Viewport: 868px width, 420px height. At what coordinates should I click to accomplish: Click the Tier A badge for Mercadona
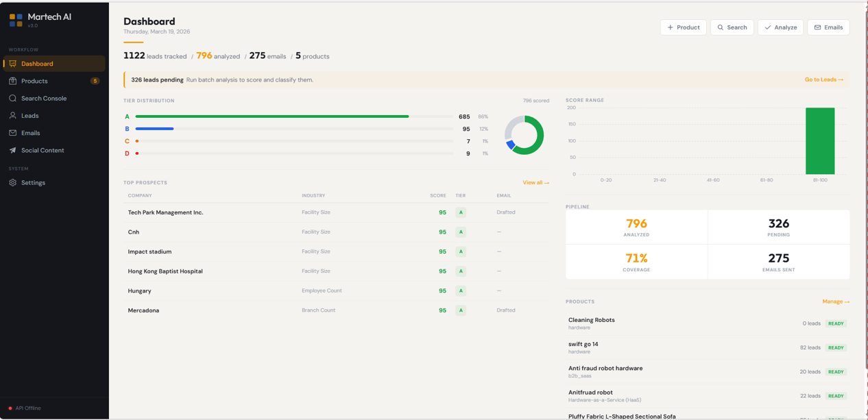pos(461,310)
